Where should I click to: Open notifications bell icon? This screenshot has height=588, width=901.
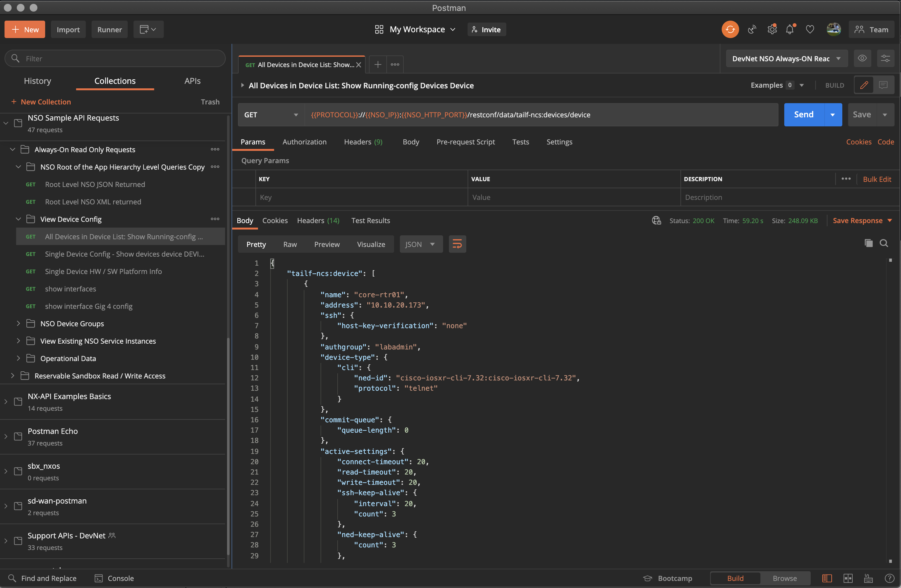[x=790, y=30]
